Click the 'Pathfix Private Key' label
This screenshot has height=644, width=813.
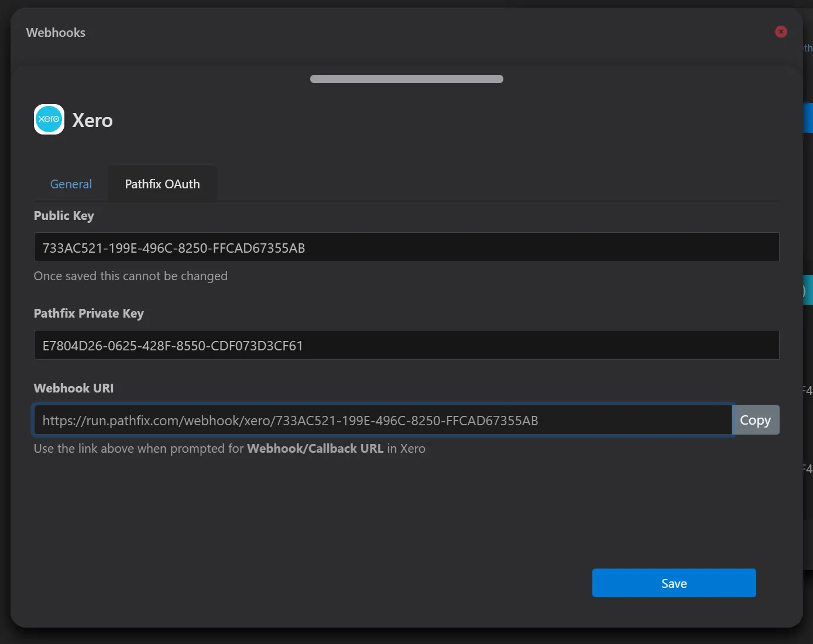click(x=89, y=314)
